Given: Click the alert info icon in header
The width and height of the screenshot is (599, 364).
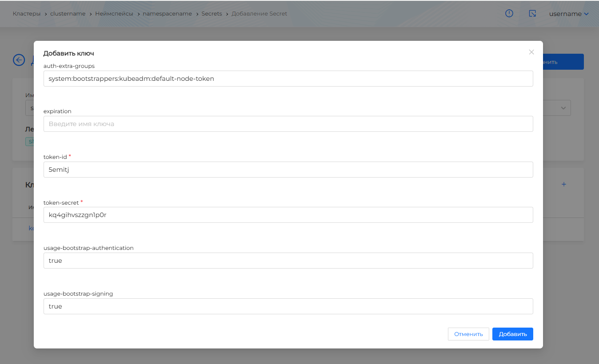Looking at the screenshot, I should (x=509, y=14).
